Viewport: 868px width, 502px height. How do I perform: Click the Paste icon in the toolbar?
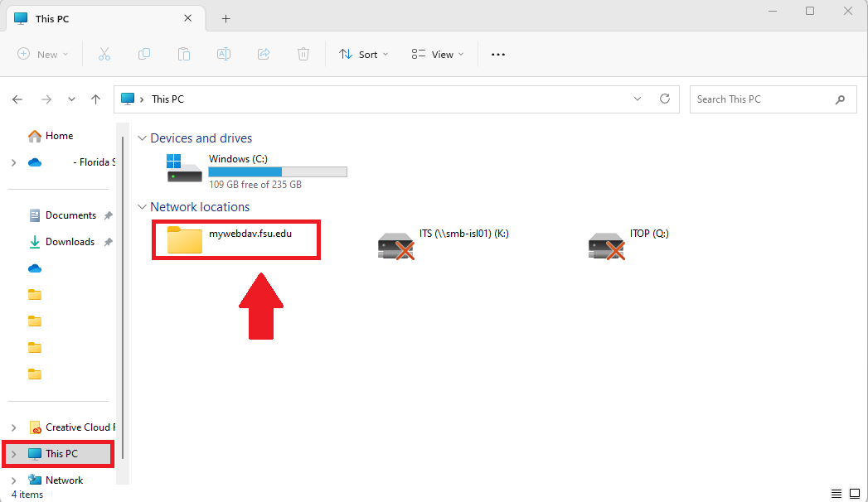(184, 54)
